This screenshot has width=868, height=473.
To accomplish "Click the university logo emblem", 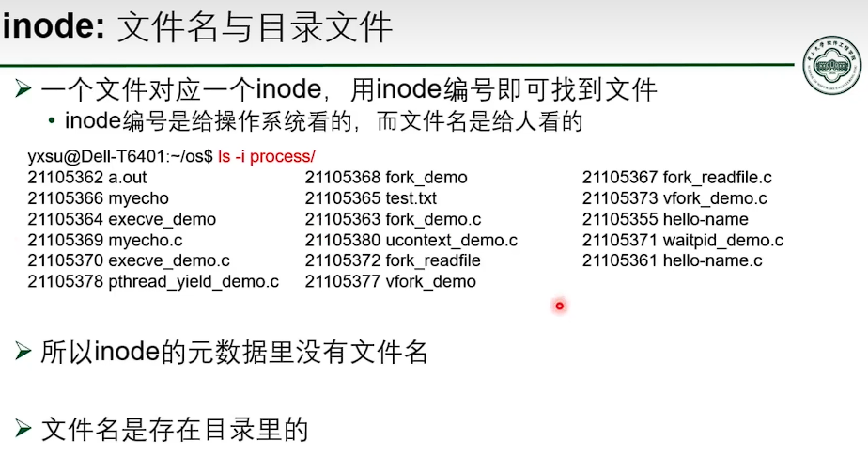I will (832, 66).
